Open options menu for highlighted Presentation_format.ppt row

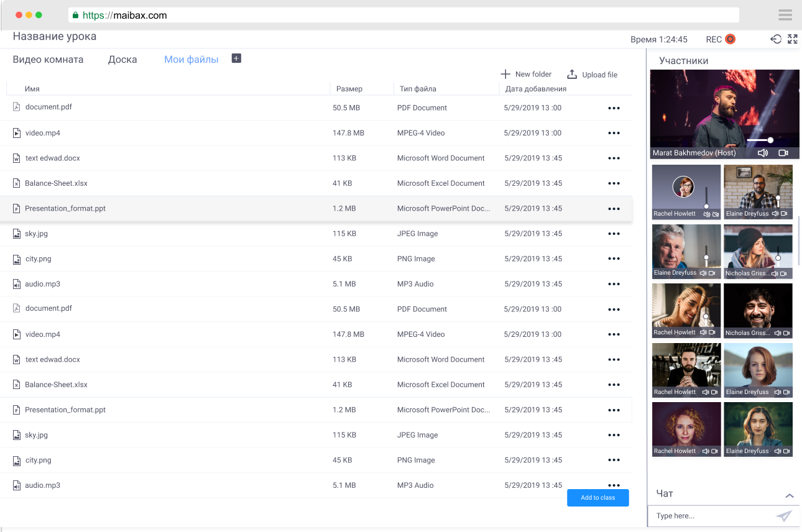click(x=614, y=209)
